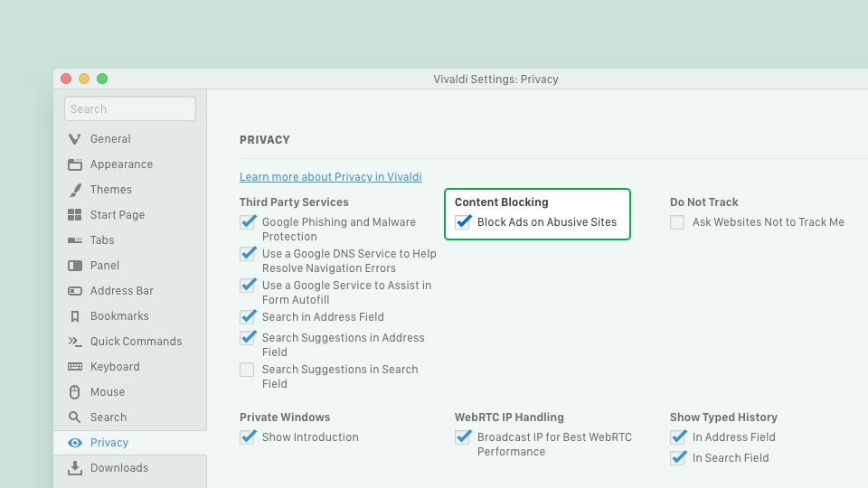Click the Start Page grid icon
This screenshot has width=868, height=488.
click(x=75, y=215)
